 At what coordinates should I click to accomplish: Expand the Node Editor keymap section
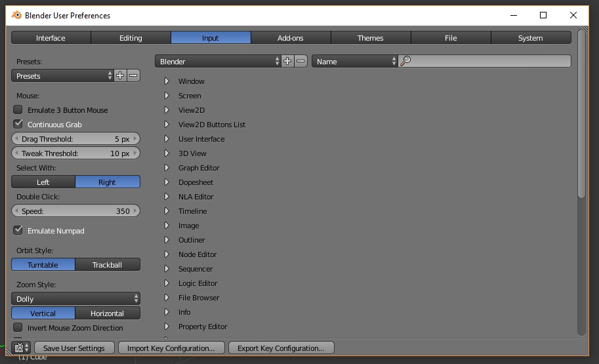pos(167,254)
